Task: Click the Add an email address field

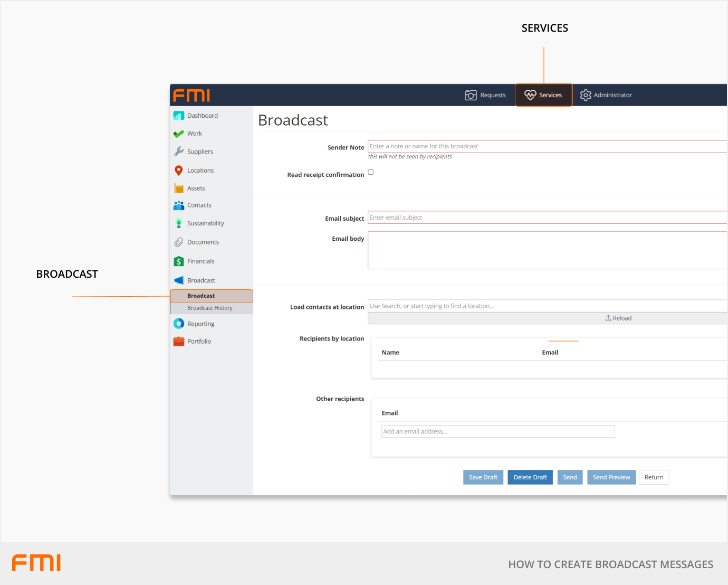Action: pyautogui.click(x=497, y=431)
